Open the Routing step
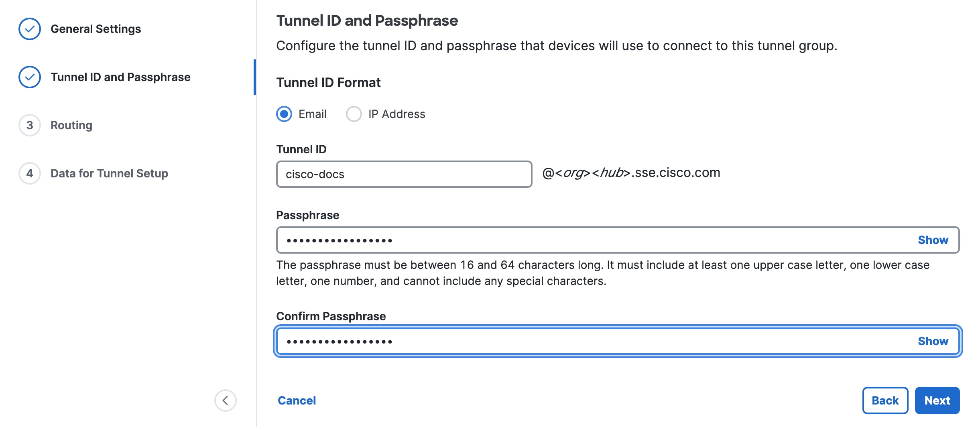Viewport: 980px width, 431px height. 71,125
